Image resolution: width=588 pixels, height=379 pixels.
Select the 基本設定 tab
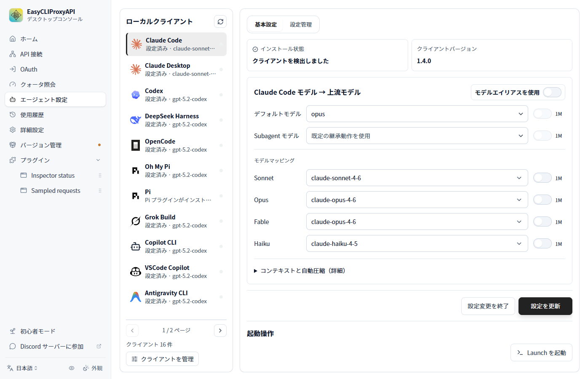click(x=266, y=24)
